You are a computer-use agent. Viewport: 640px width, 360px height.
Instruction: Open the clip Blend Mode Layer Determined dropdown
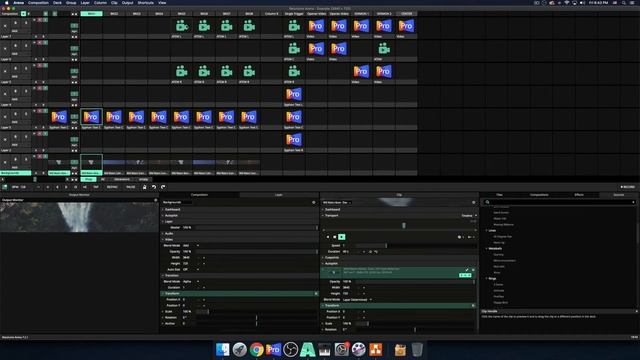click(357, 300)
